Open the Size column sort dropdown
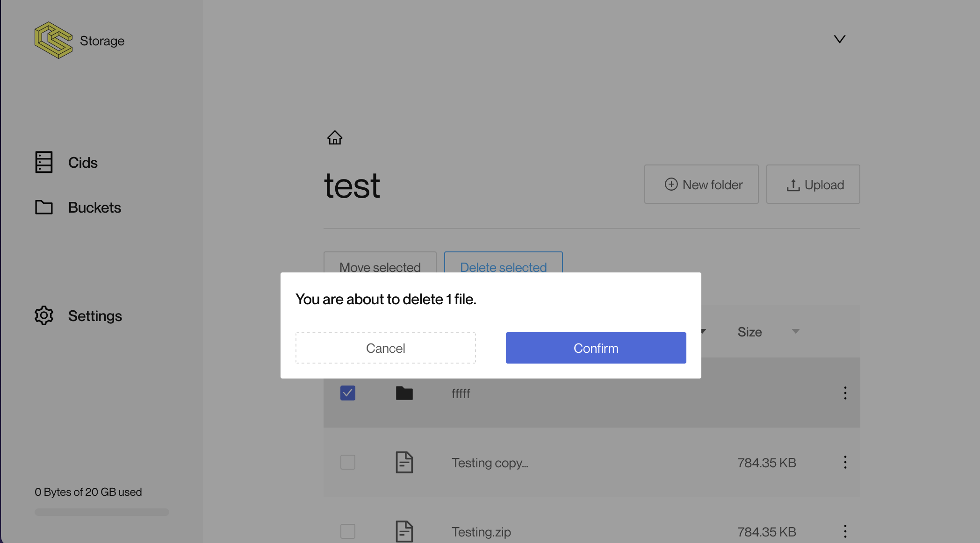 pos(796,331)
